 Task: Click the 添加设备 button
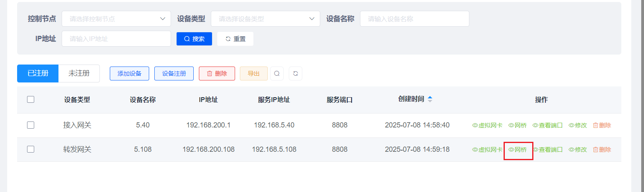tap(129, 73)
